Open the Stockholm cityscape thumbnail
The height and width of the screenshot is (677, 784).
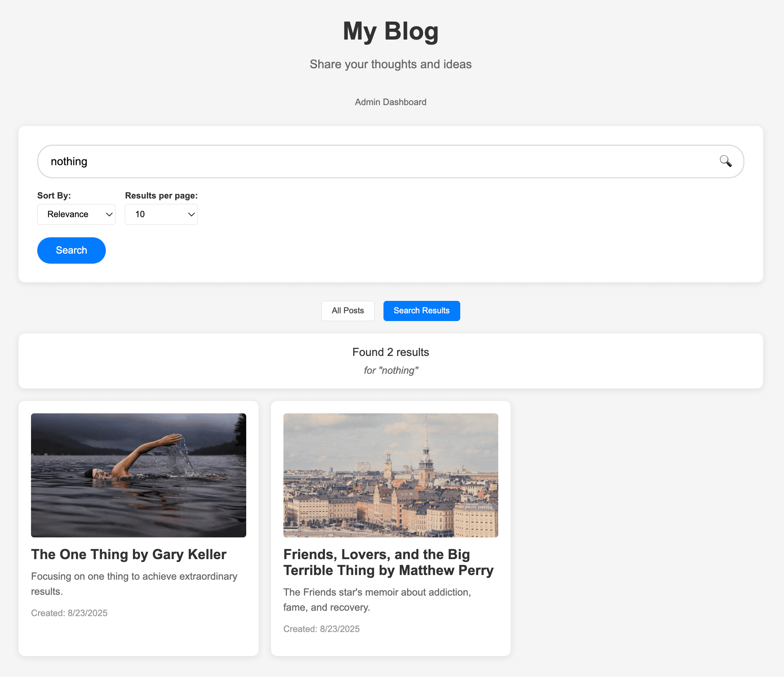(x=391, y=475)
